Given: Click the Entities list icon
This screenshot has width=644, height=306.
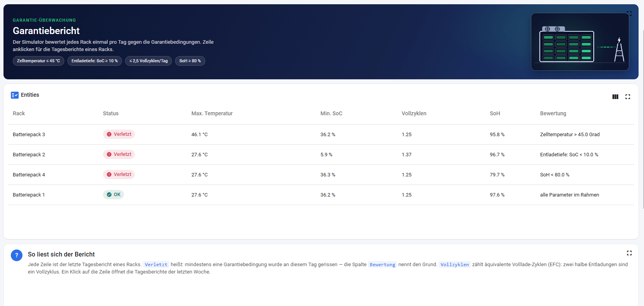Looking at the screenshot, I should click(x=15, y=95).
